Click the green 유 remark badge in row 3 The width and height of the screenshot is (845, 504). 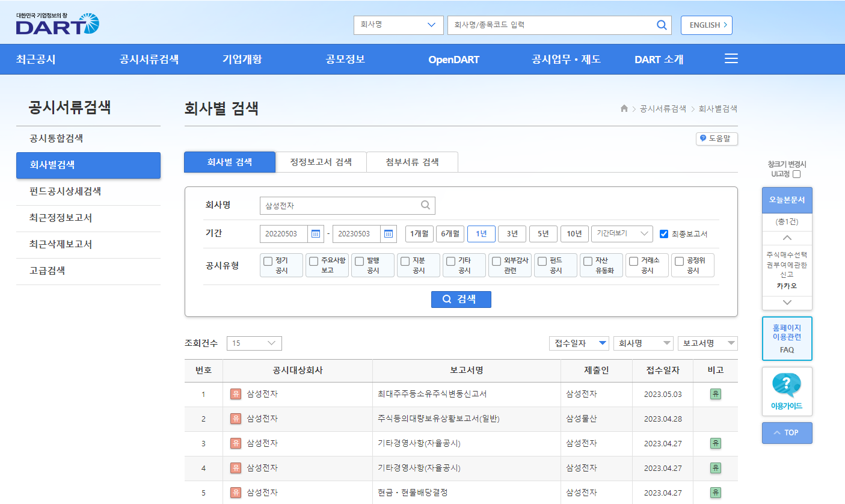click(x=716, y=443)
